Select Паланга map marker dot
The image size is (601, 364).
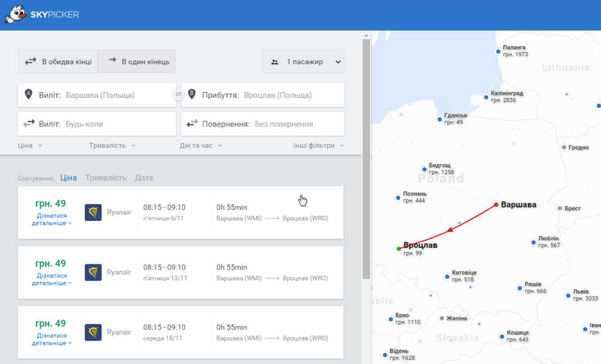pyautogui.click(x=498, y=52)
